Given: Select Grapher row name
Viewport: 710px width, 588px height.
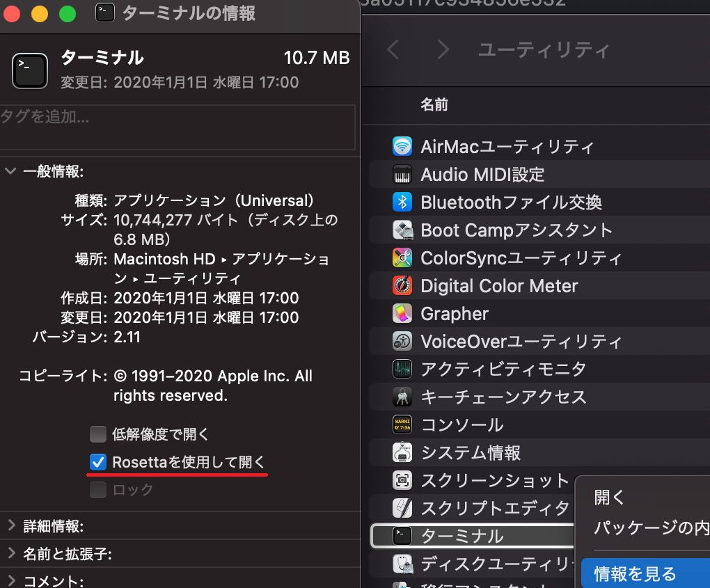Looking at the screenshot, I should 454,314.
